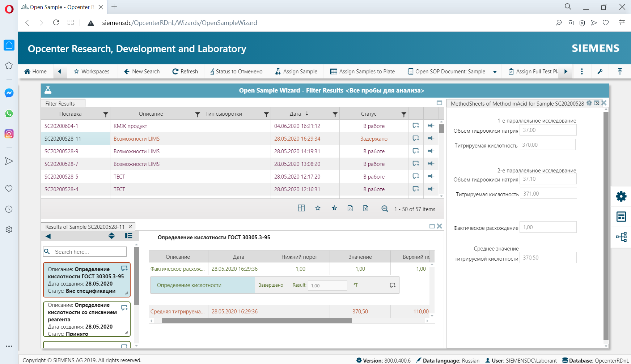Click Status to Отменено
Image resolution: width=631 pixels, height=364 pixels.
tap(236, 72)
